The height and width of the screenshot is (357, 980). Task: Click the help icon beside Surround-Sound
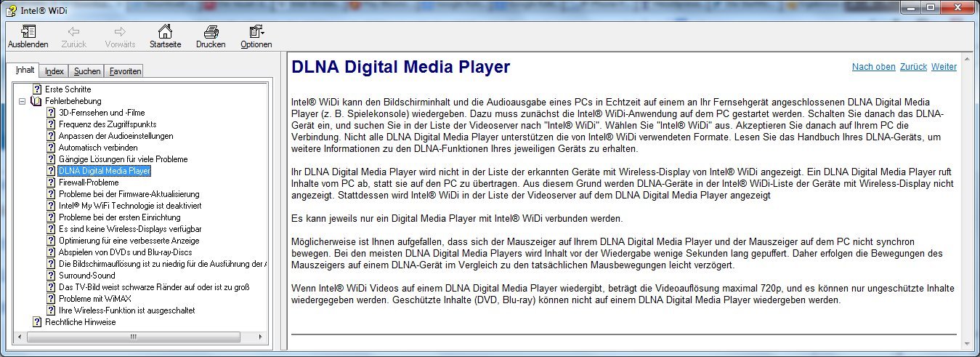[x=51, y=276]
